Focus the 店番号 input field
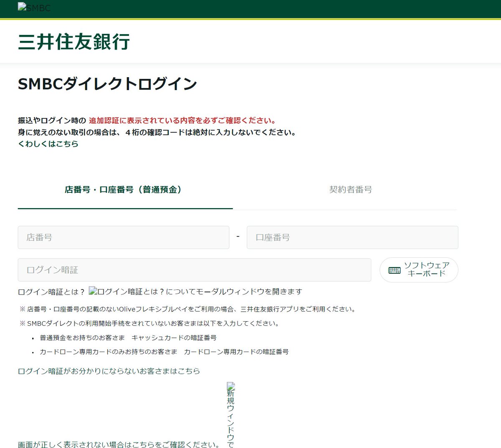Viewport: 501px width, 448px height. [124, 237]
